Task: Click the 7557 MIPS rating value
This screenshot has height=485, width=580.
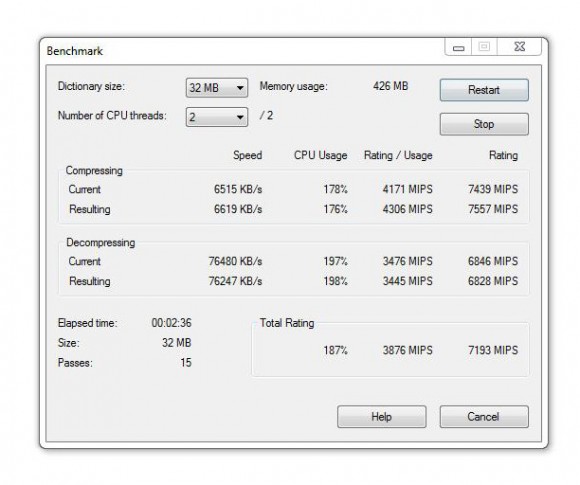Action: click(x=493, y=209)
